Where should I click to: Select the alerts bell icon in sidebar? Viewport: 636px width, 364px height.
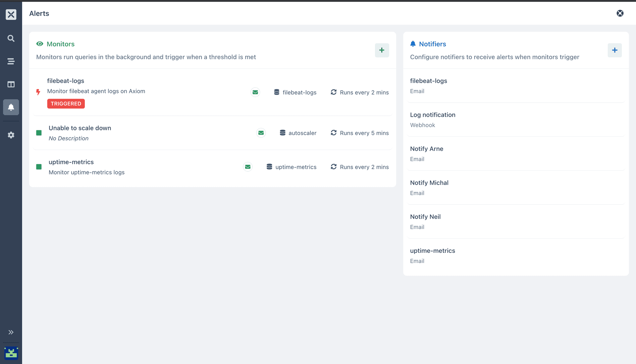pyautogui.click(x=11, y=107)
